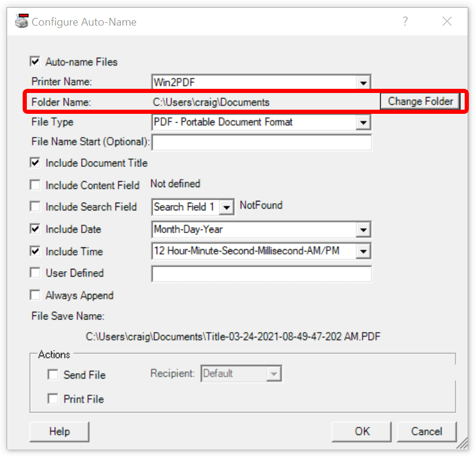Viewport: 476px width, 456px height.
Task: Check the Include Search Field box
Action: pyautogui.click(x=35, y=207)
